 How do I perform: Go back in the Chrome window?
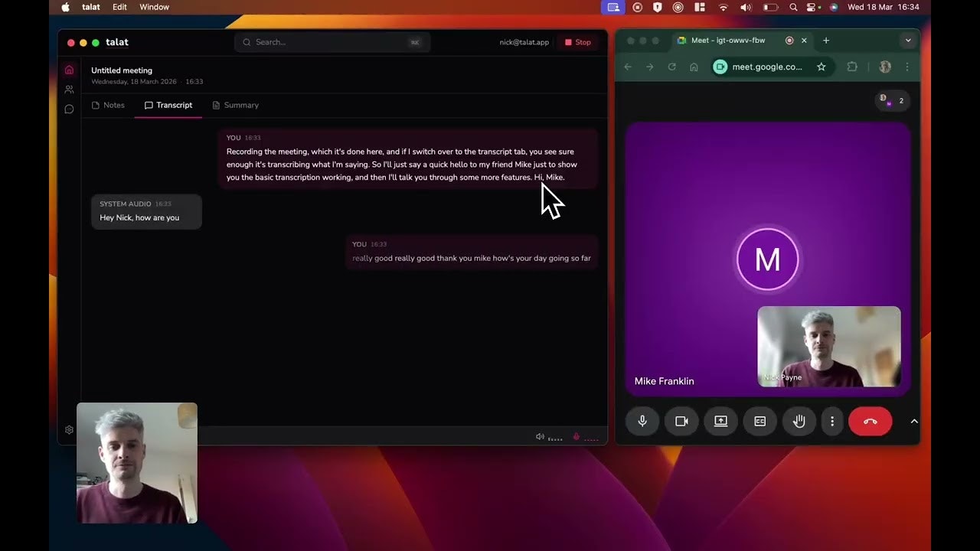pyautogui.click(x=628, y=67)
